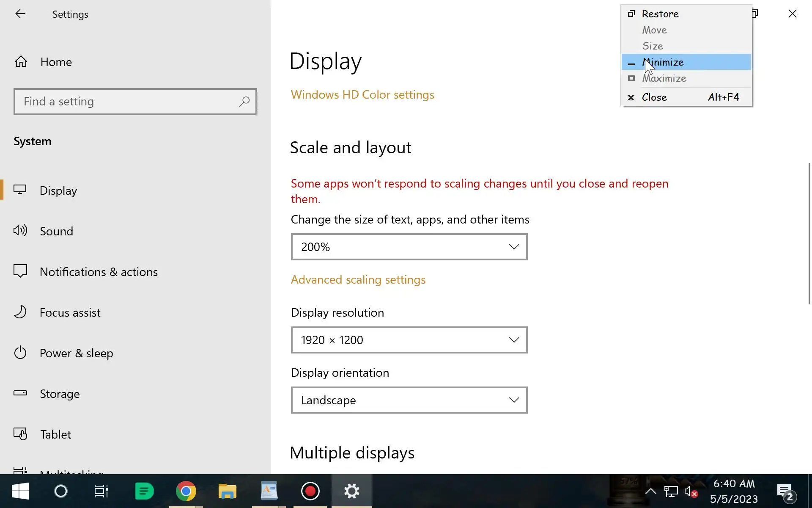Click the muted volume icon in the tray
The height and width of the screenshot is (508, 812).
(x=690, y=491)
